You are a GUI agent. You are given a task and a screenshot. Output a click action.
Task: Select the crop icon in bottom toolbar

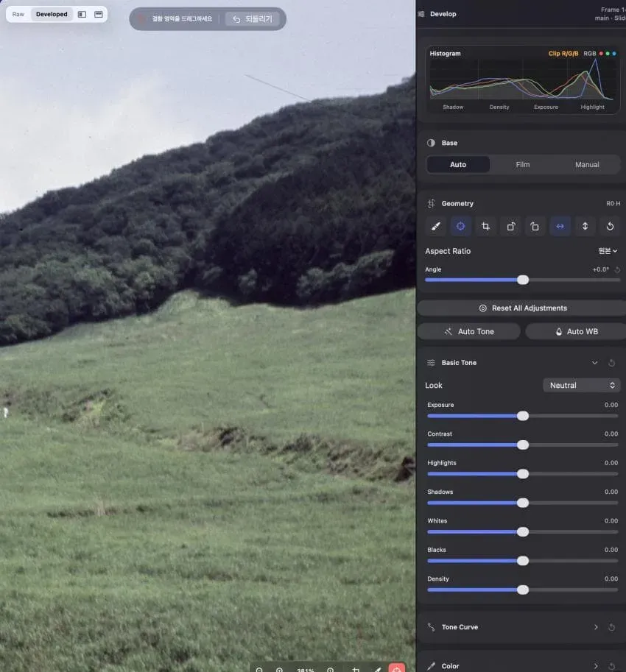pyautogui.click(x=356, y=669)
